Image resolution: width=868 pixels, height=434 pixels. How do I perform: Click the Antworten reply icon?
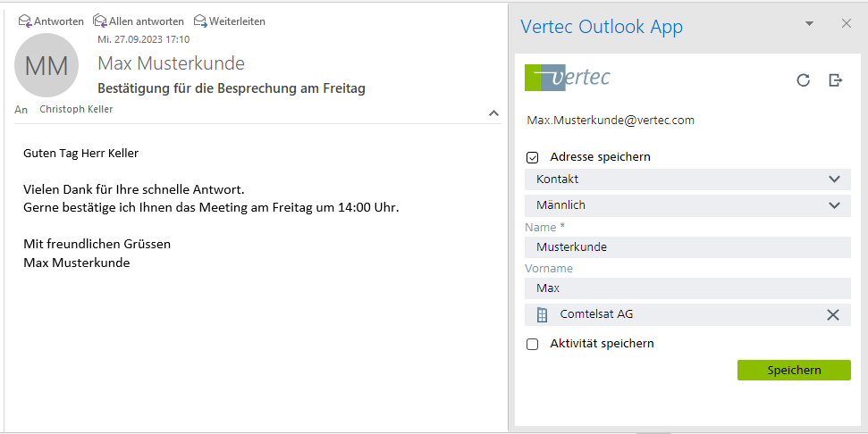coord(25,21)
